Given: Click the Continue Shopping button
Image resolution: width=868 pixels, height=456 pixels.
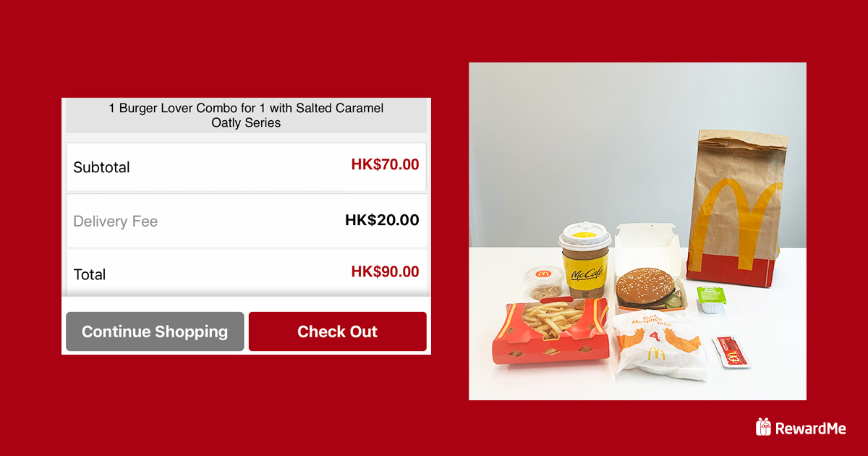Looking at the screenshot, I should tap(155, 332).
